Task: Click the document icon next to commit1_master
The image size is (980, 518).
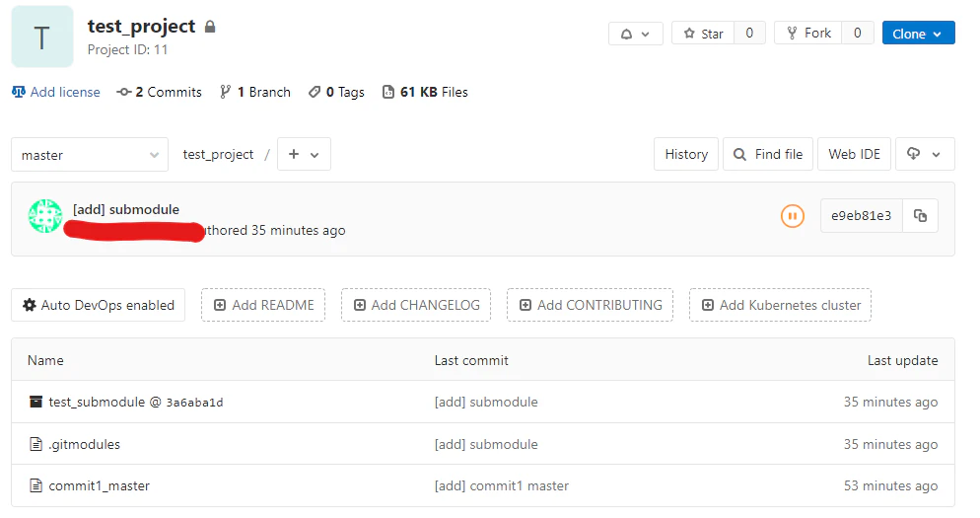Action: (36, 485)
